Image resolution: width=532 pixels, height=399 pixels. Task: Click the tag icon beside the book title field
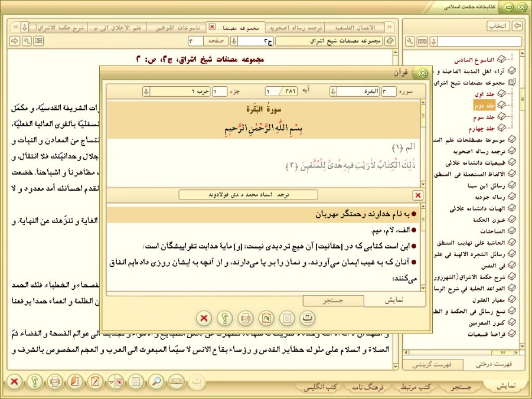click(x=390, y=41)
